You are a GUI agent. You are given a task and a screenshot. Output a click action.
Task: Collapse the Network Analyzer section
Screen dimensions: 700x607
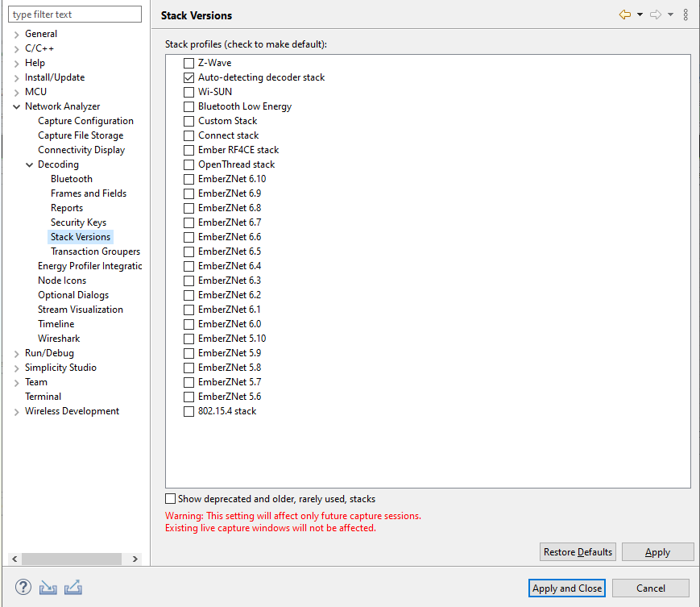click(17, 106)
